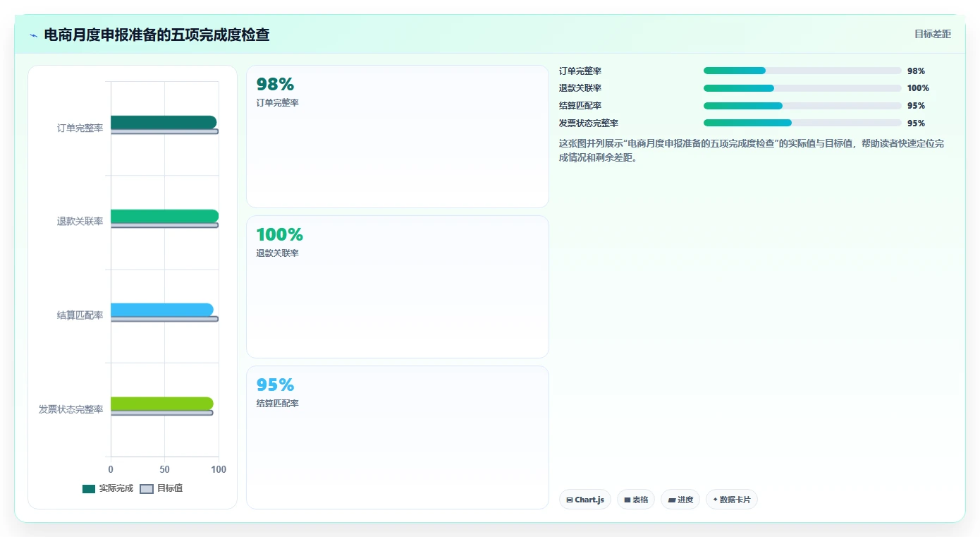The image size is (980, 537).
Task: Click the Chart.js tag
Action: [585, 500]
